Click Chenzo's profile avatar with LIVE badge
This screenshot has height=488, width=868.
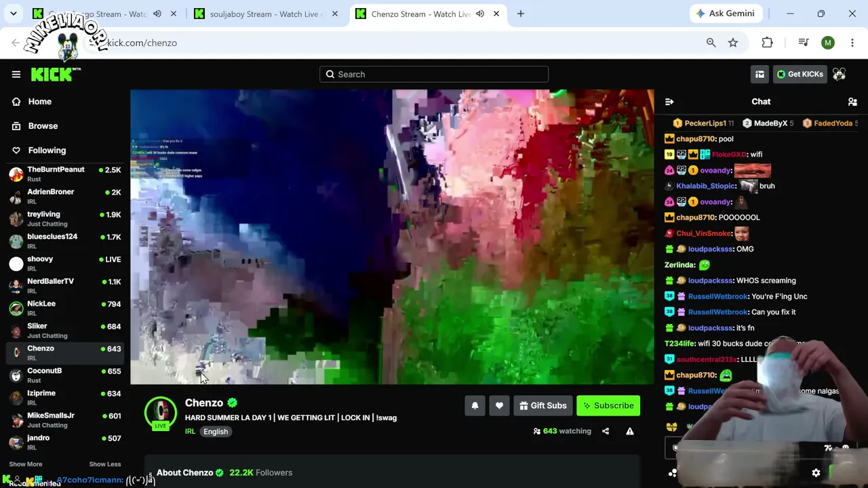(161, 413)
